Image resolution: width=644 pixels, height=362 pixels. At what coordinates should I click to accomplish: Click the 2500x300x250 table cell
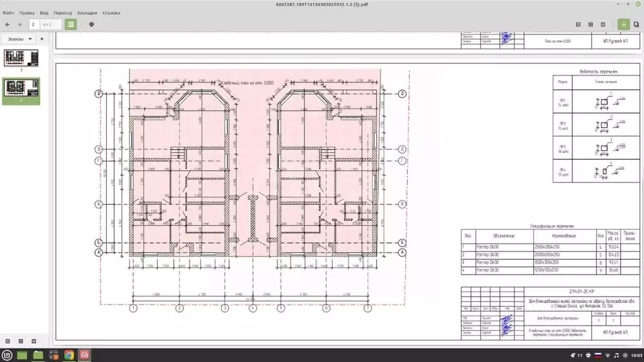click(x=565, y=247)
